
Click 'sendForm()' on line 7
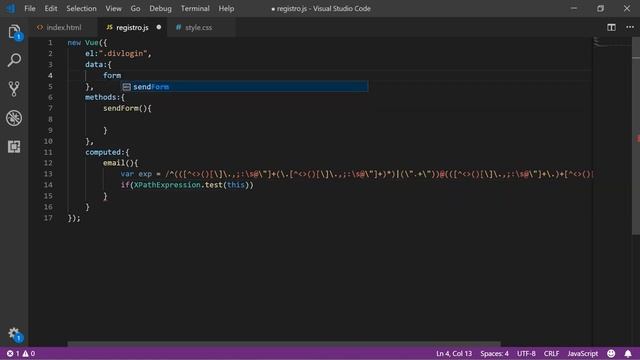[x=125, y=108]
